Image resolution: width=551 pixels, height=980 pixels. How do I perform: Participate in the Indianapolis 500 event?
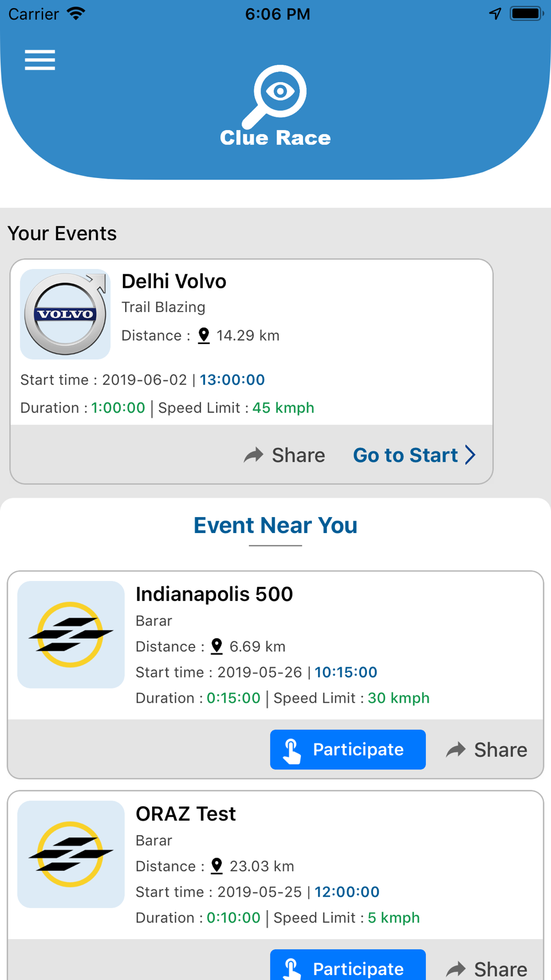click(x=348, y=750)
